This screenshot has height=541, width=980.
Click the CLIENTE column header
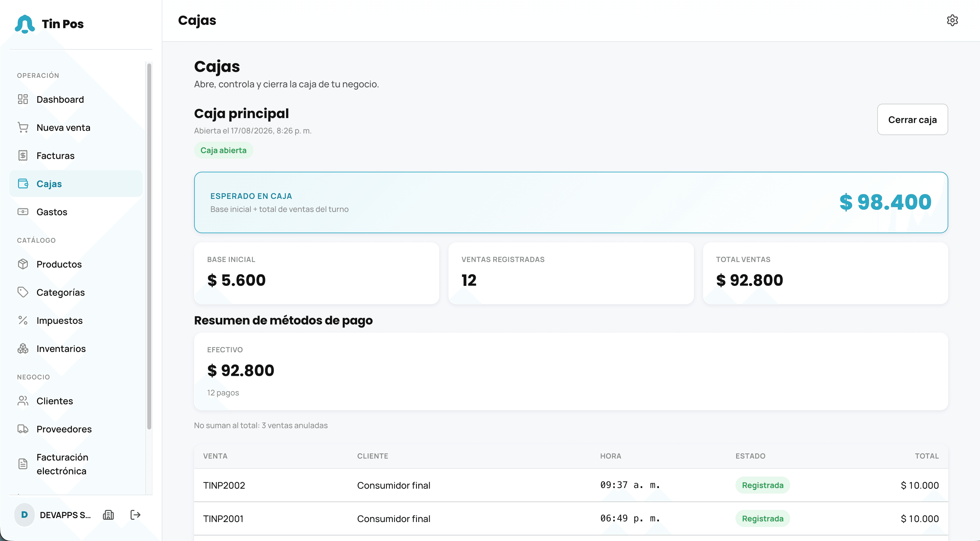tap(372, 456)
